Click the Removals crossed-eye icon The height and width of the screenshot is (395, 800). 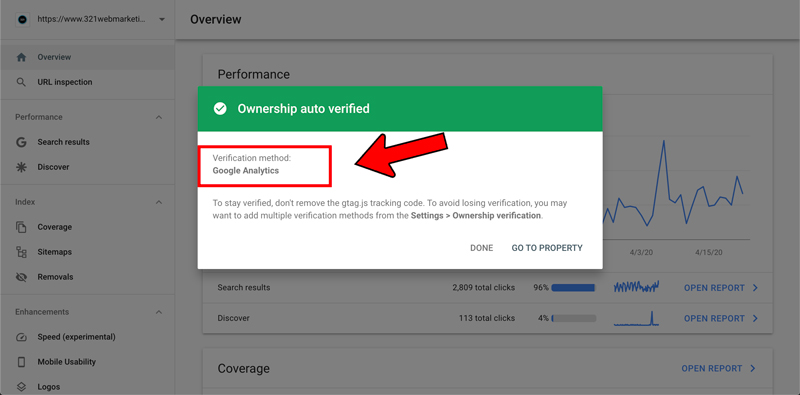21,277
